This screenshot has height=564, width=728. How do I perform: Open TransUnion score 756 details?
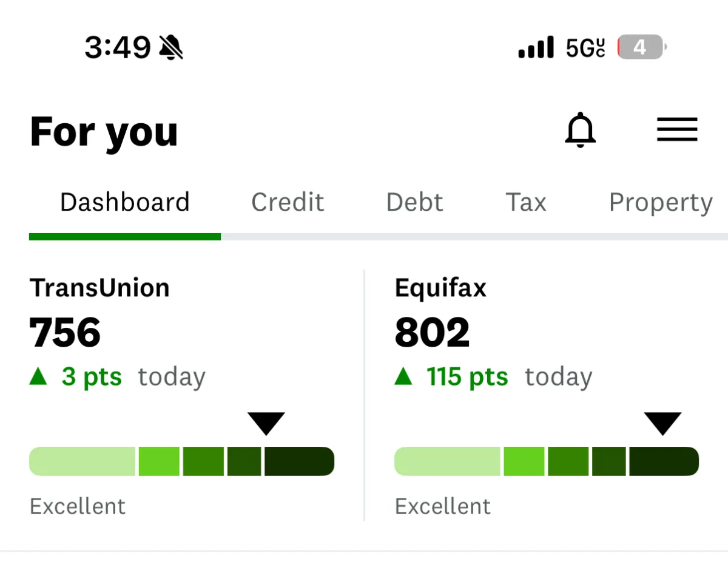point(65,333)
